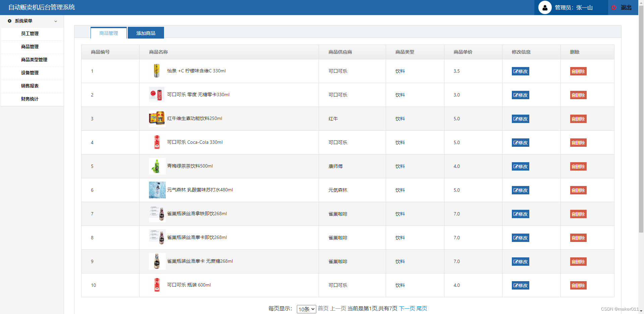The image size is (644, 314).
Task: Click 退出 to log out
Action: click(x=626, y=7)
